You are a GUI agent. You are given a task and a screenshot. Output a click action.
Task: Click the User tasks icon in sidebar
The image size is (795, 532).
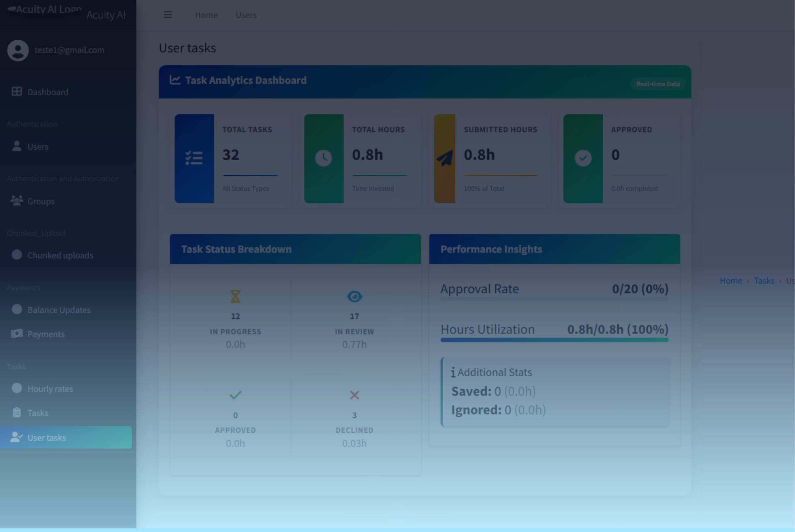[17, 437]
